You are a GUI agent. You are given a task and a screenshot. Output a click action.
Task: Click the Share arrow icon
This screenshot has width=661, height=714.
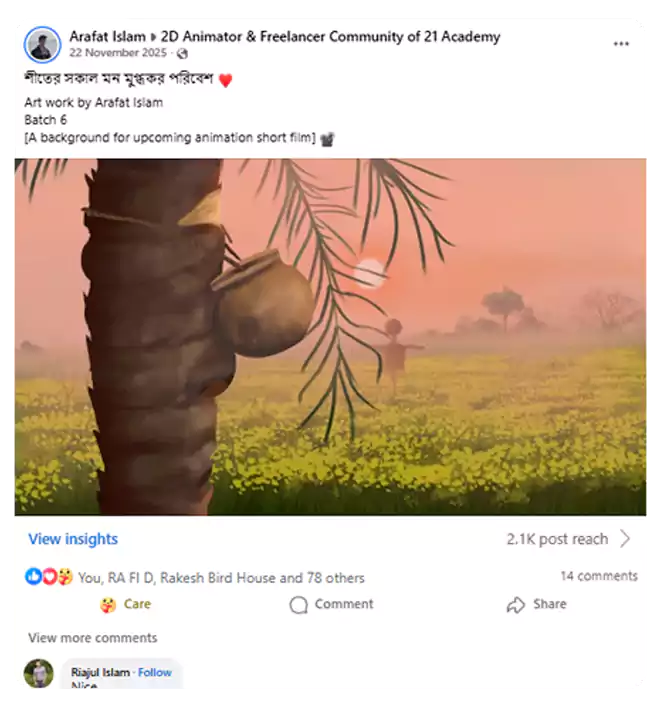(516, 605)
